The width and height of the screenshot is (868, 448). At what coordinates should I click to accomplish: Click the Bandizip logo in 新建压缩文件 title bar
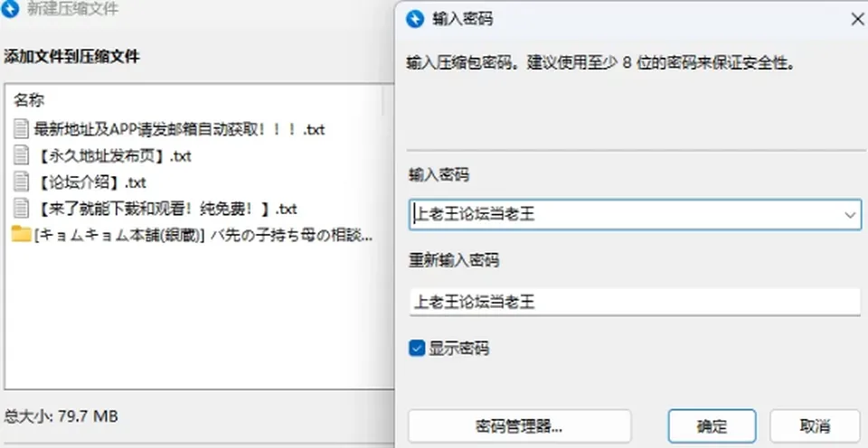click(x=10, y=9)
